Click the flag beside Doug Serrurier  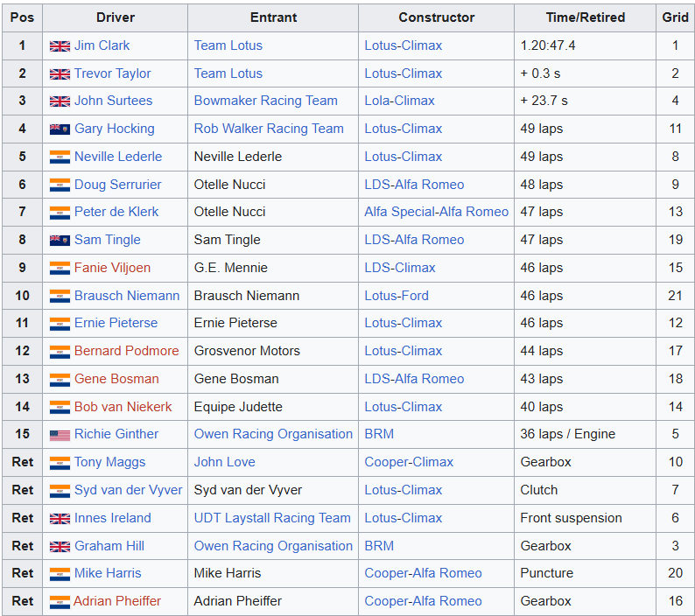pos(60,185)
